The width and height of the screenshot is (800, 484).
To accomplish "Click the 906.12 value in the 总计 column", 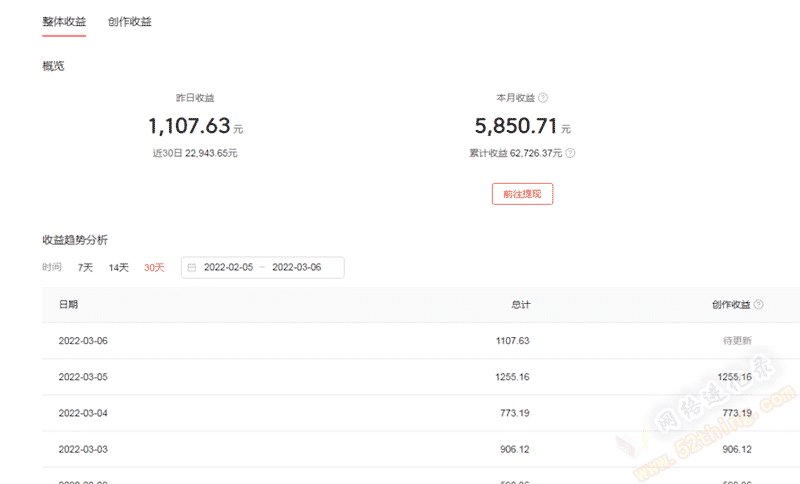I will [x=515, y=449].
